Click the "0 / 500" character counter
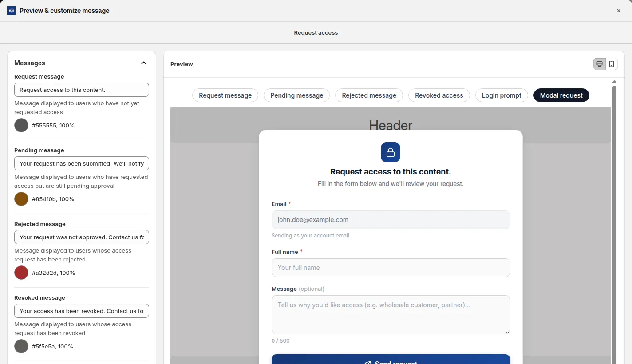Viewport: 632px width, 364px height. click(x=280, y=341)
